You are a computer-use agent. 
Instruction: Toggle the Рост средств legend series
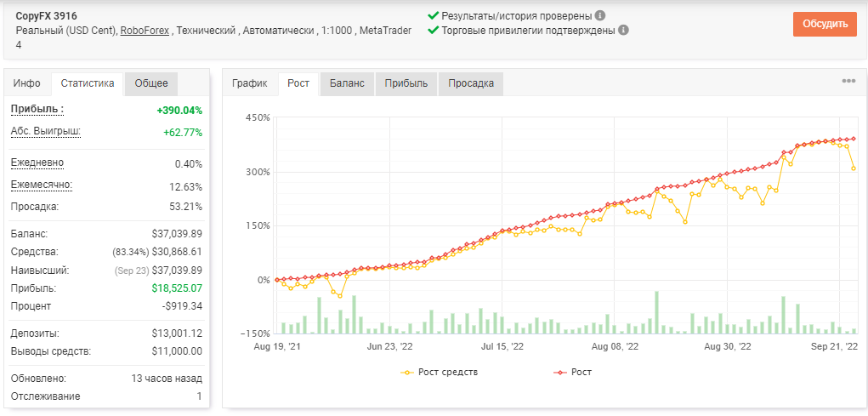tap(439, 373)
